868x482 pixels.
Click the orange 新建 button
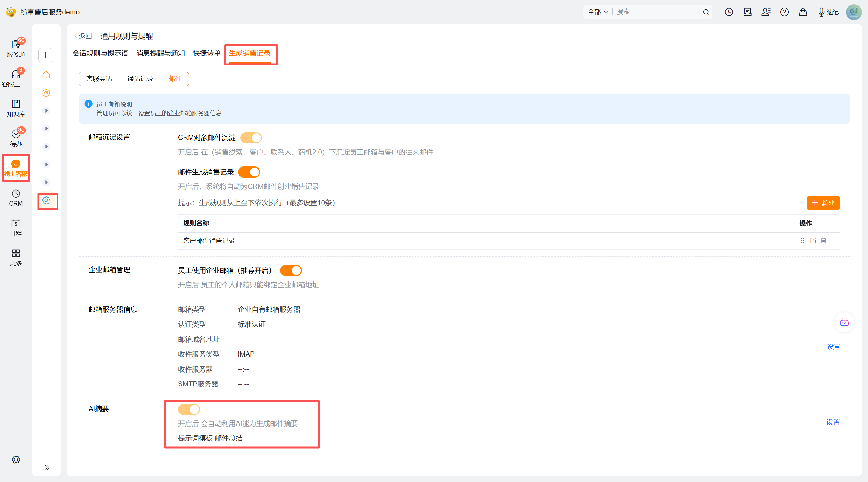point(823,203)
